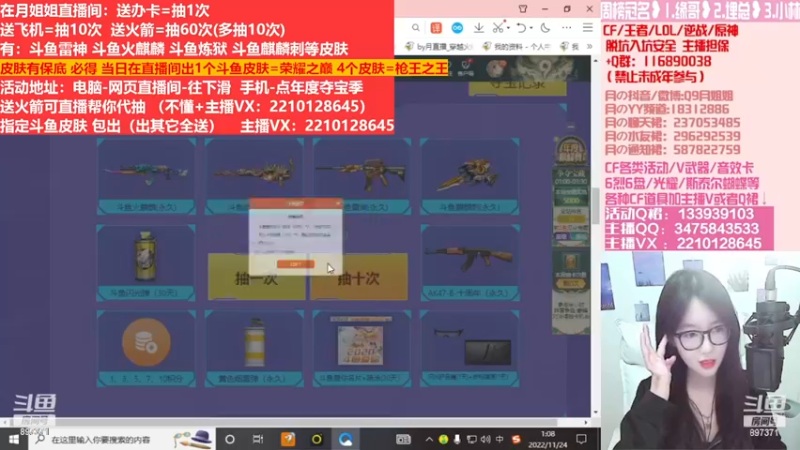This screenshot has height=450, width=800.
Task: Open the clock showing 1:08 2022/11/24
Action: (547, 439)
